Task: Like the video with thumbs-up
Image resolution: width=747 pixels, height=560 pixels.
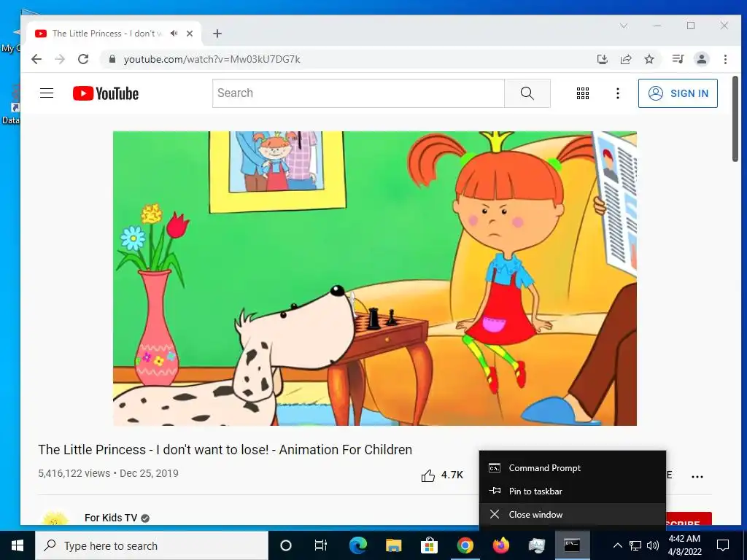Action: tap(427, 475)
